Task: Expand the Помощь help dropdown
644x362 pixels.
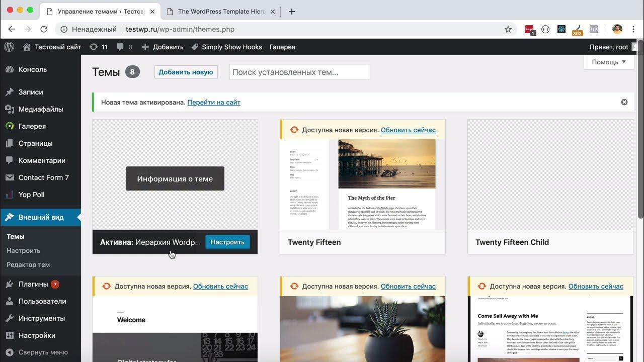Action: click(x=609, y=62)
